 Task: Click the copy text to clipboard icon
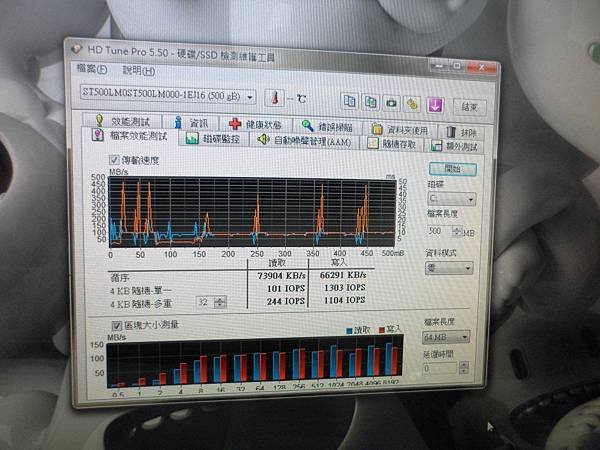[349, 101]
